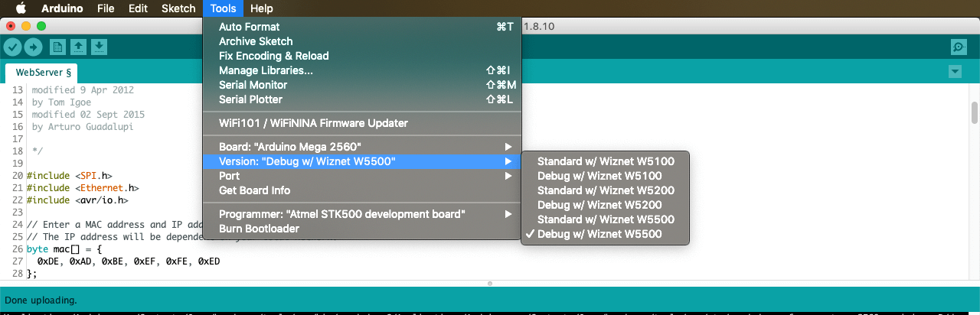Switch to the WebServer tab
The width and height of the screenshot is (980, 315).
click(x=43, y=73)
